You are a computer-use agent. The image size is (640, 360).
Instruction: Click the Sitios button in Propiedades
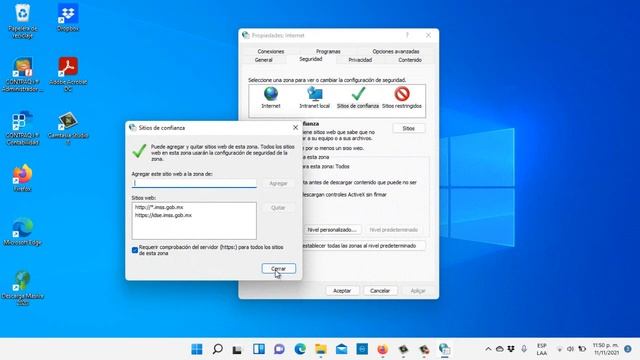tap(409, 129)
